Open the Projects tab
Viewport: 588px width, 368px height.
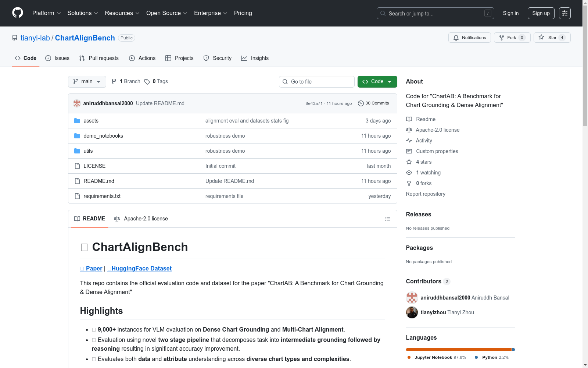click(x=179, y=58)
